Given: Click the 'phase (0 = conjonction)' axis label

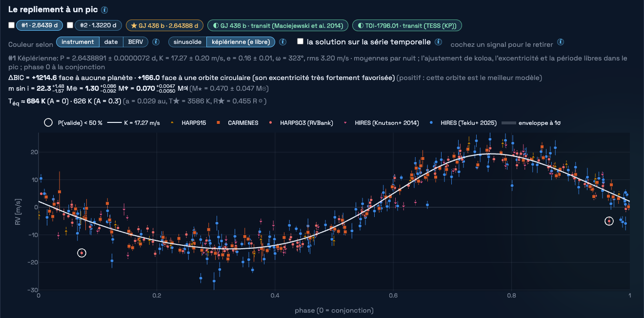Looking at the screenshot, I should pos(334,310).
